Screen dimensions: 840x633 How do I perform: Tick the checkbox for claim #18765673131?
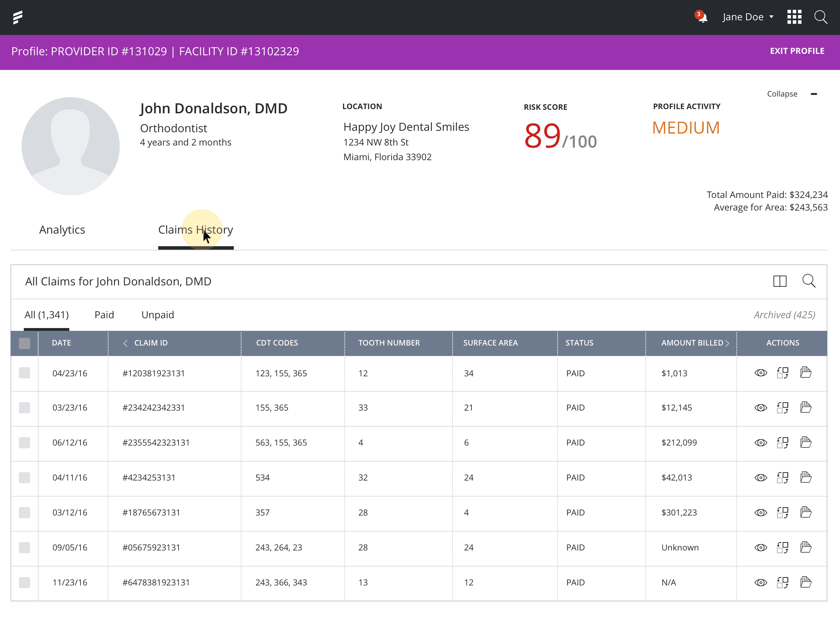25,513
